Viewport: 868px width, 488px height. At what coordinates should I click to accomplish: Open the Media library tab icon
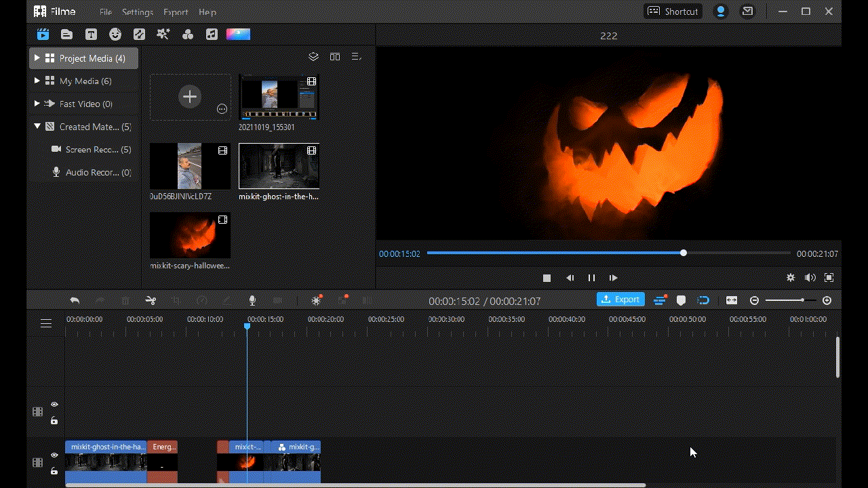point(43,34)
